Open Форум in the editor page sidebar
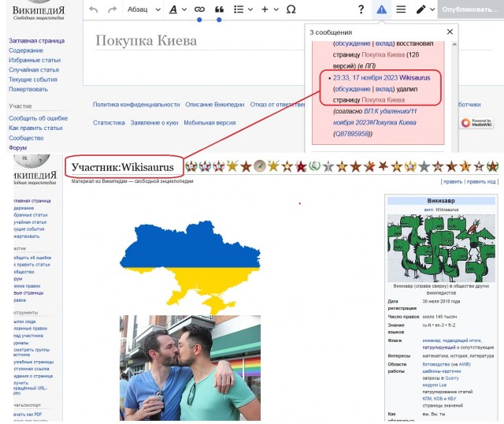 click(x=17, y=147)
